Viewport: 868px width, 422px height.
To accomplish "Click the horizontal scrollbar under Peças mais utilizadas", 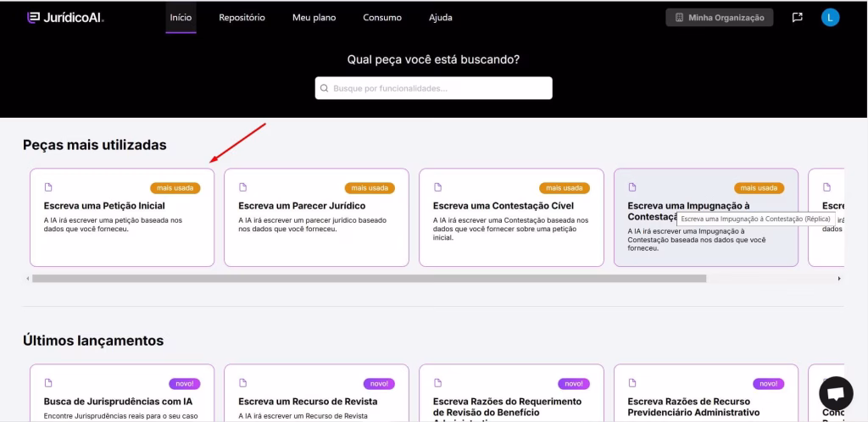I will pyautogui.click(x=370, y=279).
